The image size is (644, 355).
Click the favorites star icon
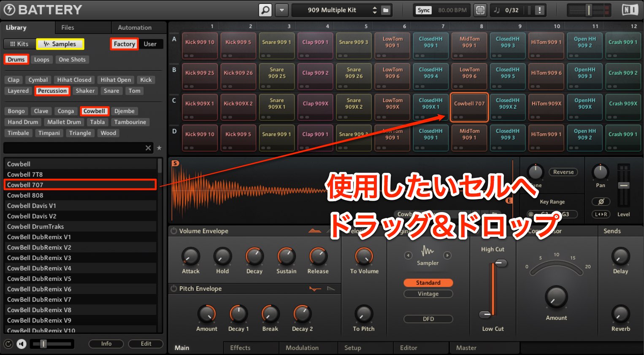pos(159,148)
